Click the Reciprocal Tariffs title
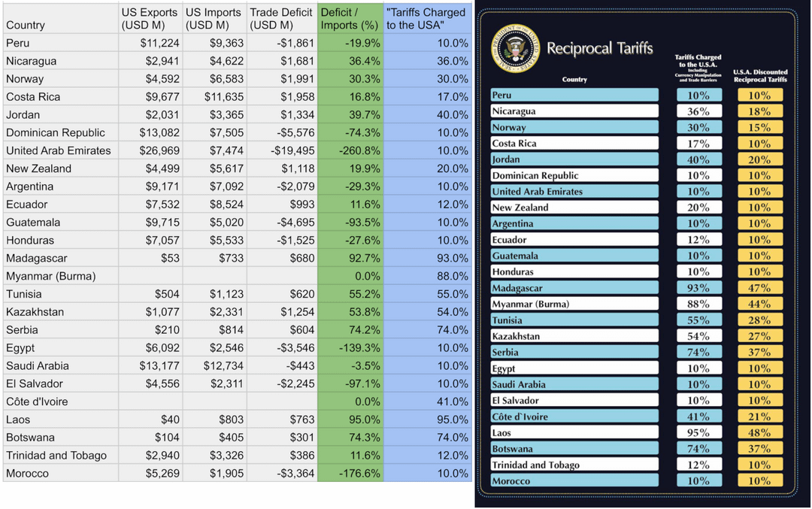 click(598, 49)
